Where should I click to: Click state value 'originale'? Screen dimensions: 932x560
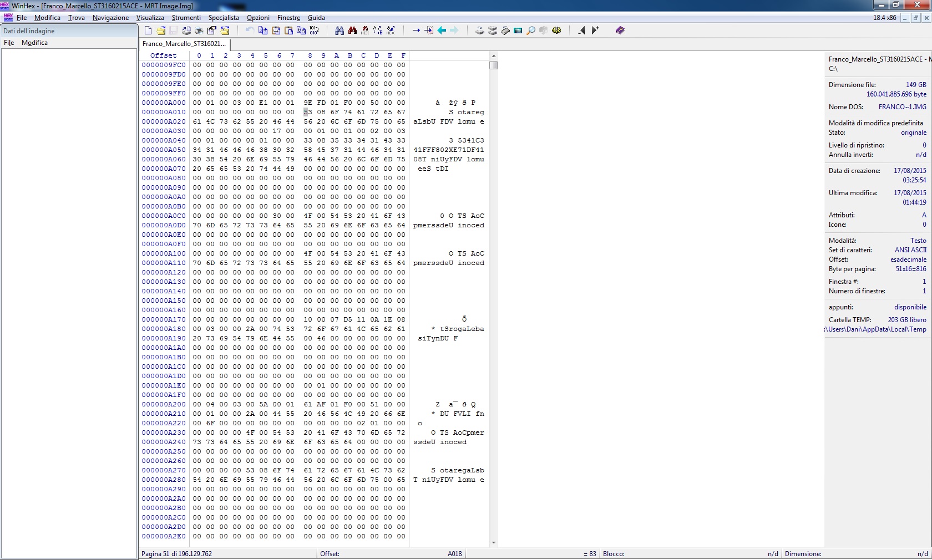(x=914, y=133)
